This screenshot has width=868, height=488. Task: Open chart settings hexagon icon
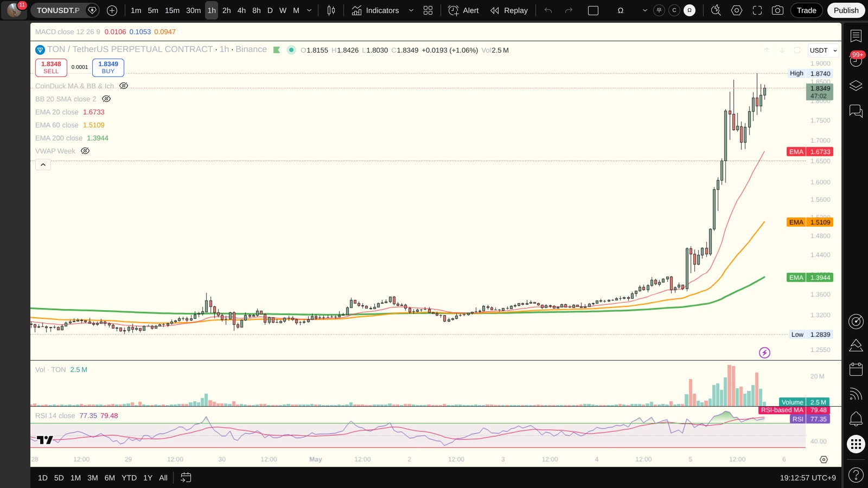point(736,10)
